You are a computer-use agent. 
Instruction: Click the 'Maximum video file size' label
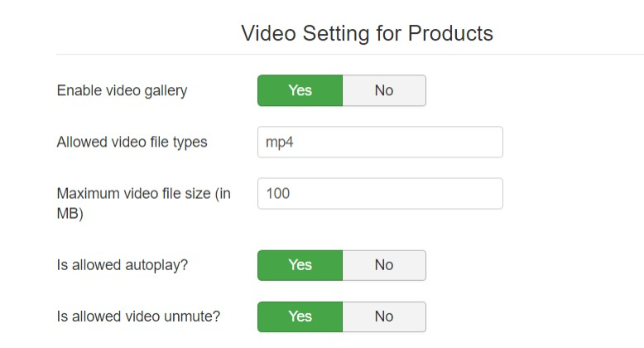pyautogui.click(x=132, y=194)
